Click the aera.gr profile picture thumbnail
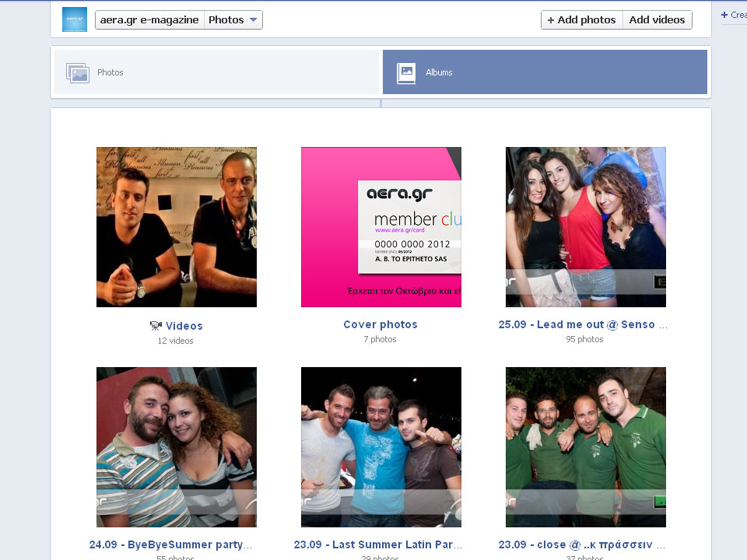The height and width of the screenshot is (560, 747). coord(74,19)
